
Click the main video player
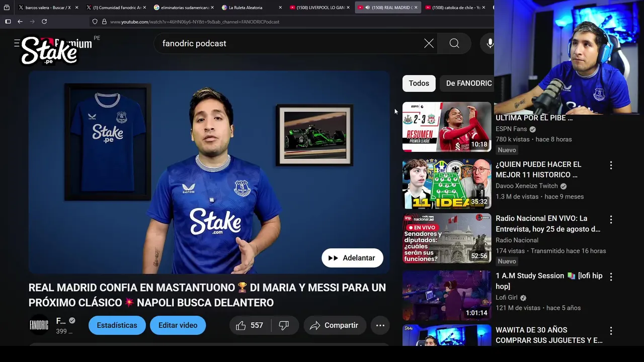209,172
